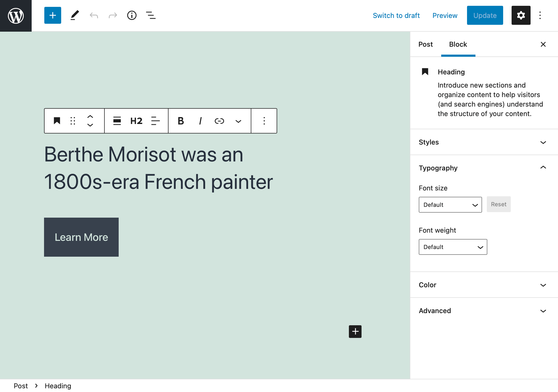Open text alignment options in block toolbar
The image size is (558, 392).
tap(155, 121)
